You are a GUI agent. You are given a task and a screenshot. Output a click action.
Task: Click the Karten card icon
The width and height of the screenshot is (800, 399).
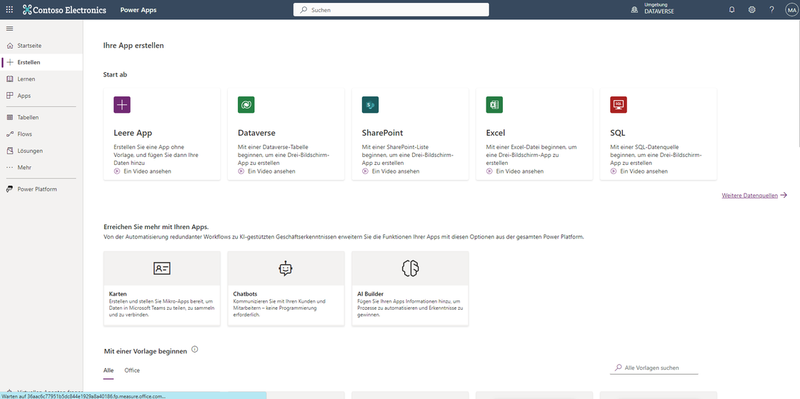point(162,268)
